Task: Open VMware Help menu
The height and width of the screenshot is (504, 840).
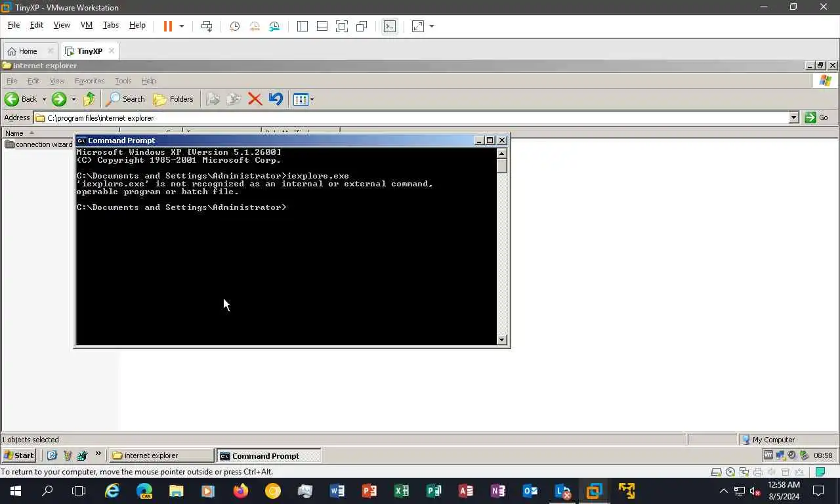Action: [x=137, y=25]
